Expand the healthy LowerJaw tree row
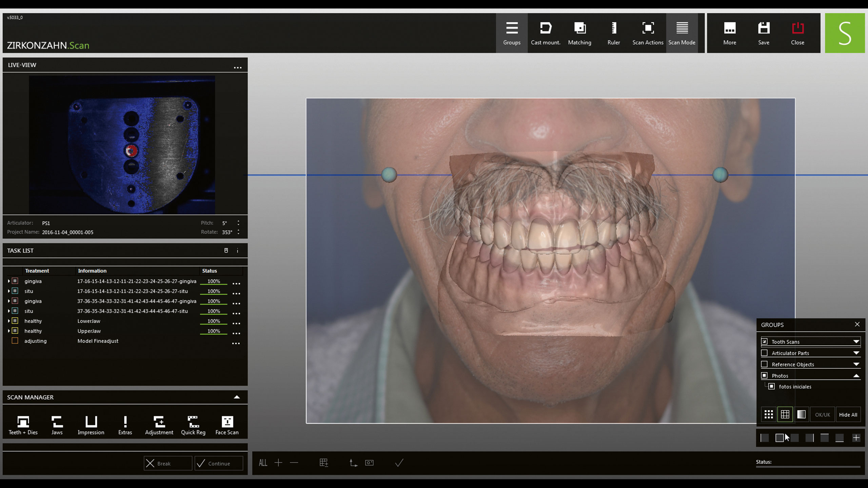The height and width of the screenshot is (488, 868). [x=9, y=321]
